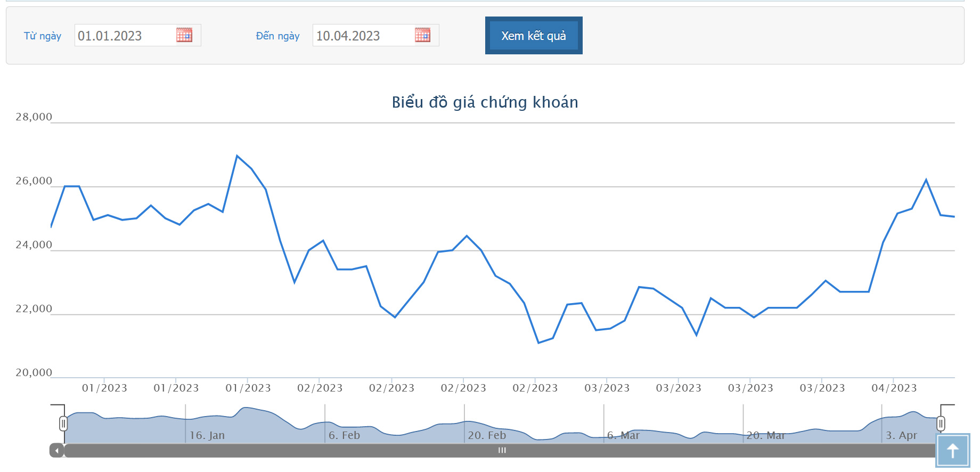This screenshot has height=472, width=980.
Task: Click the Đến ngày label
Action: (x=277, y=36)
